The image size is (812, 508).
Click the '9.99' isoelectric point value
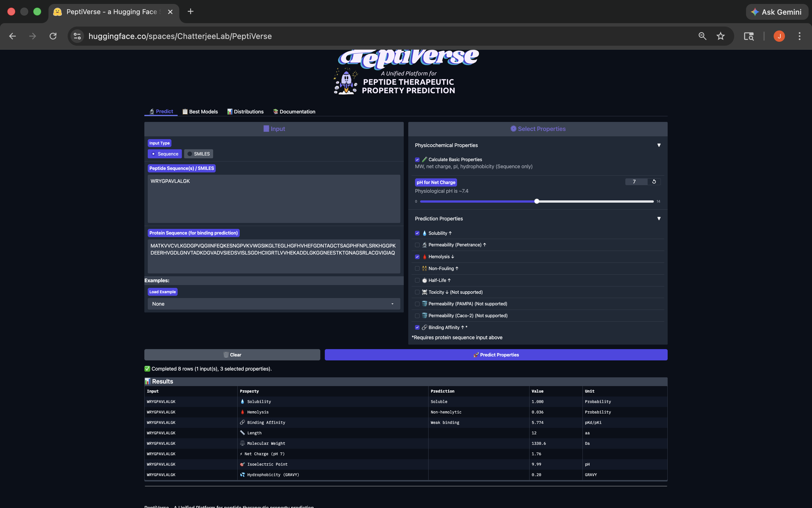coord(536,464)
